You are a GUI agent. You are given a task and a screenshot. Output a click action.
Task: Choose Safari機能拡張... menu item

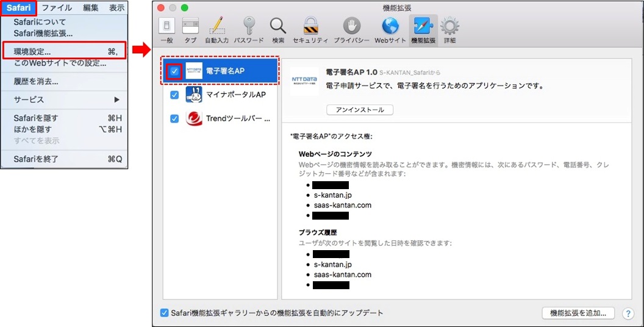coord(64,34)
